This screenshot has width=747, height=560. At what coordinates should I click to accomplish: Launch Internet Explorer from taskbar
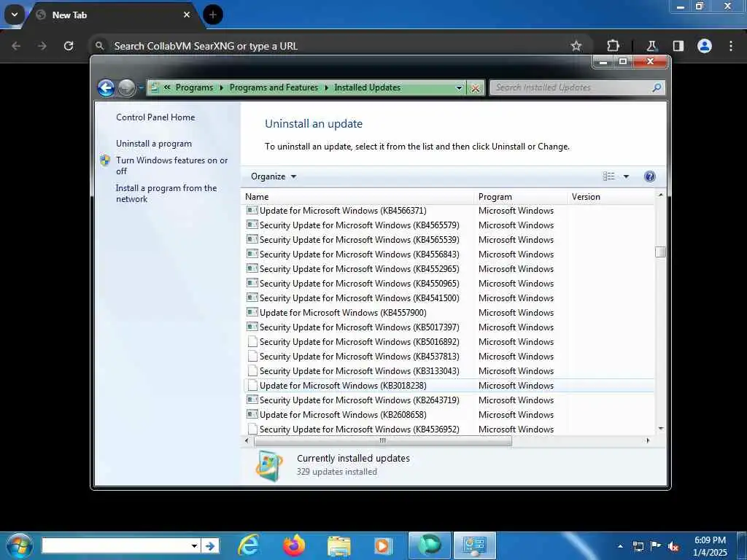coord(249,545)
